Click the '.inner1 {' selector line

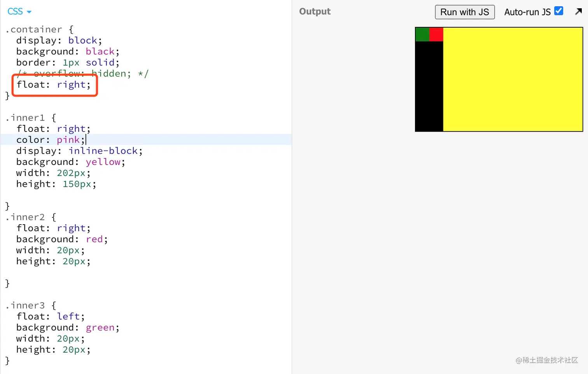coord(31,118)
